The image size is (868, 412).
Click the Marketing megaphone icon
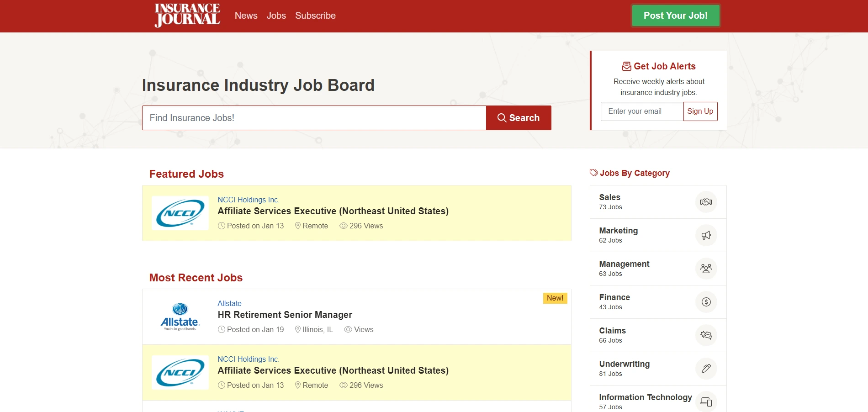point(706,235)
